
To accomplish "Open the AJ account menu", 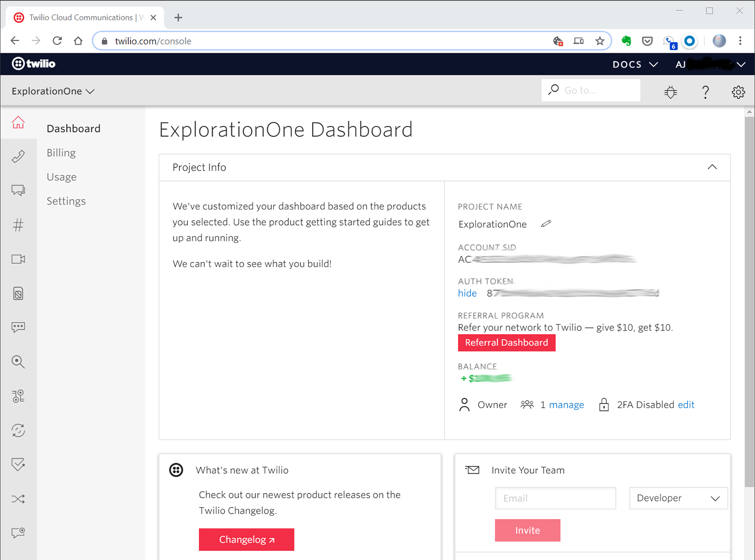I will 711,64.
